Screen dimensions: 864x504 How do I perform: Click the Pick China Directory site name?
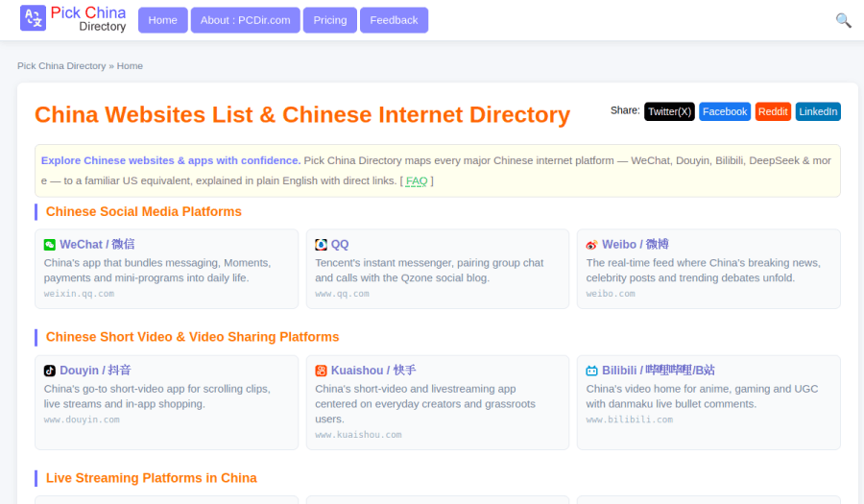(88, 19)
